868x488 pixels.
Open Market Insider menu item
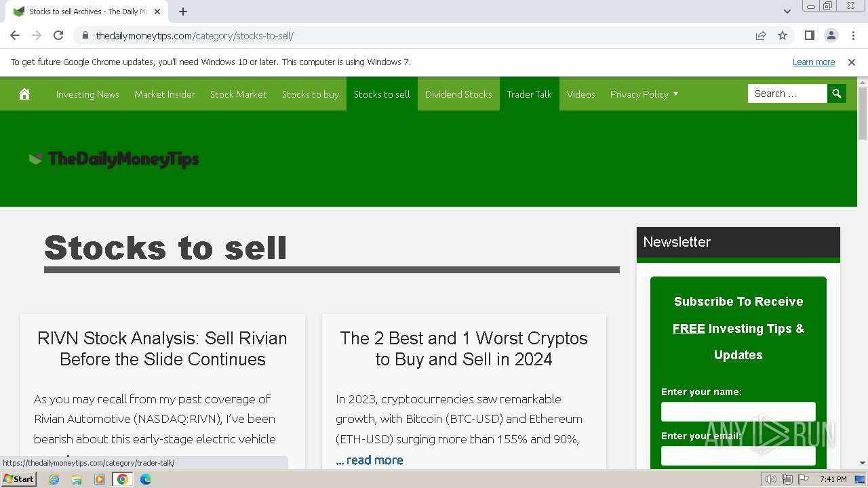[x=165, y=94]
